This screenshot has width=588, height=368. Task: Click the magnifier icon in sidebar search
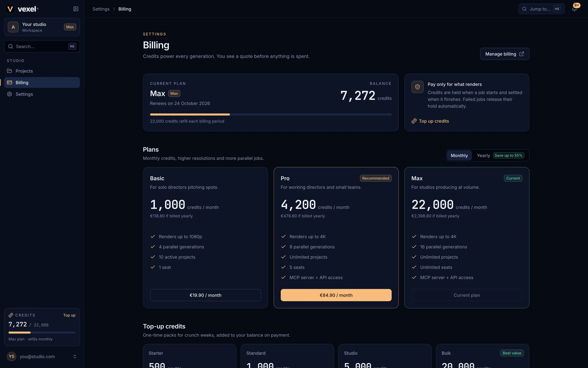[x=11, y=46]
